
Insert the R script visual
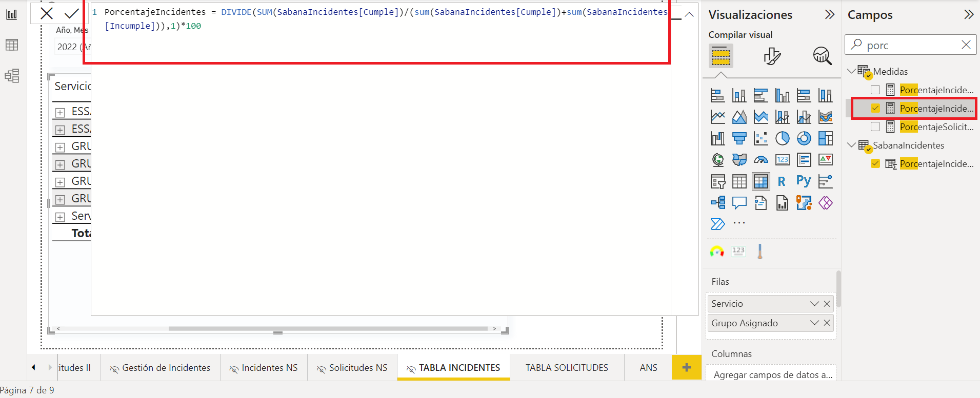click(782, 181)
